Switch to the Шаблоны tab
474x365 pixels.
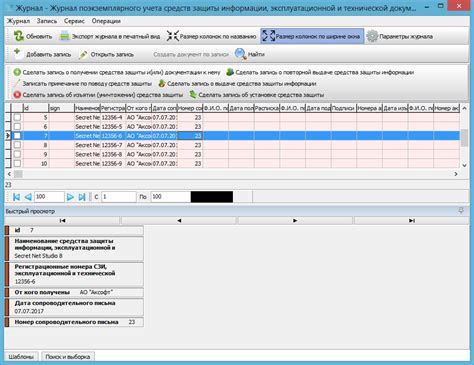coord(21,357)
